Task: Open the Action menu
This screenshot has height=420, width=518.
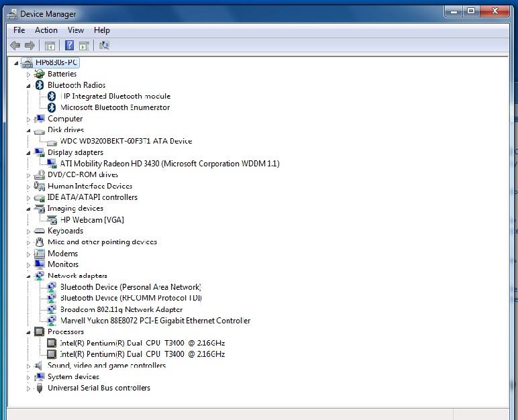Action: (46, 30)
